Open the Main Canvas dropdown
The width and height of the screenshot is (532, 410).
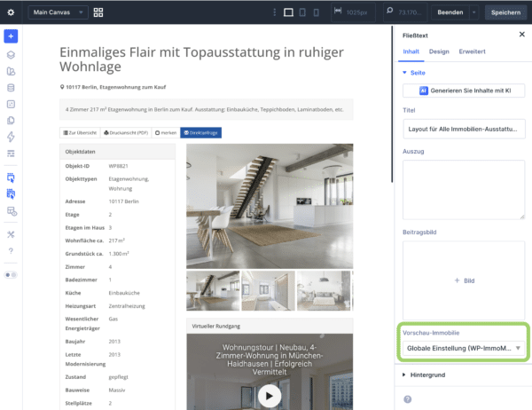click(59, 12)
